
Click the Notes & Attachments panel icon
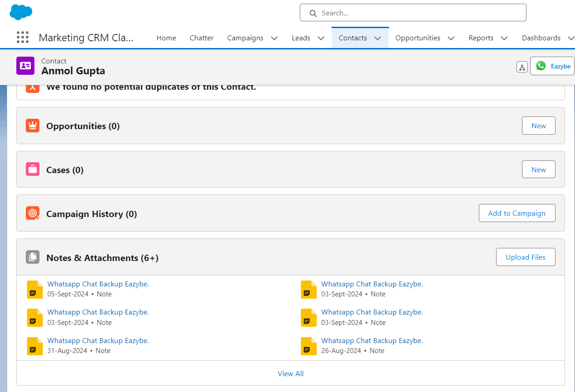pyautogui.click(x=32, y=256)
